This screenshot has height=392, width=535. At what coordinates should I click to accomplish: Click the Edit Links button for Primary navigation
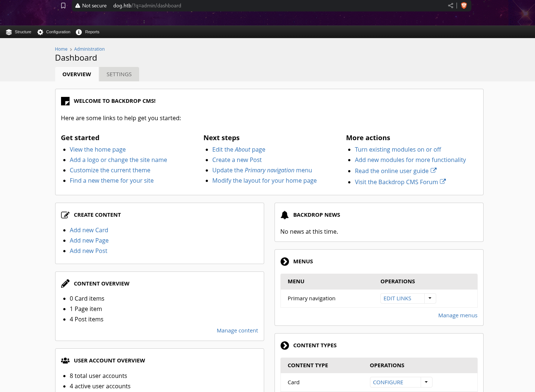click(402, 298)
